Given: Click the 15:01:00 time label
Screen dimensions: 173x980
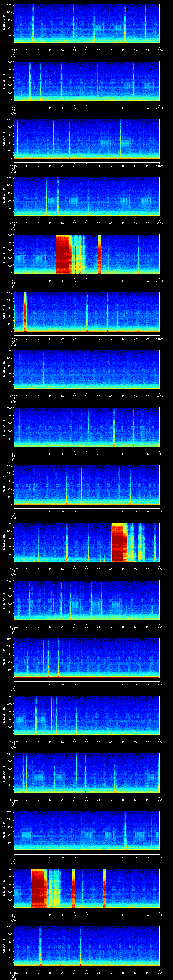Looking at the screenshot, I should (x=14, y=569).
